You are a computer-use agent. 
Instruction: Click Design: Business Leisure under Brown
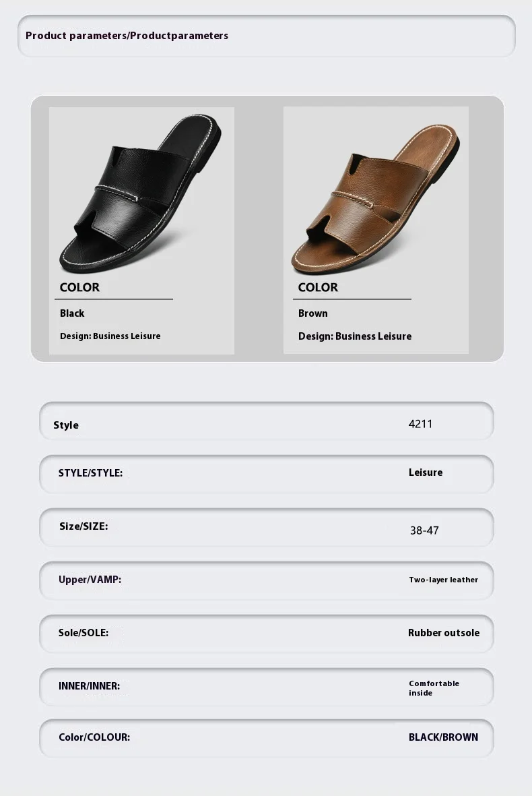point(355,336)
